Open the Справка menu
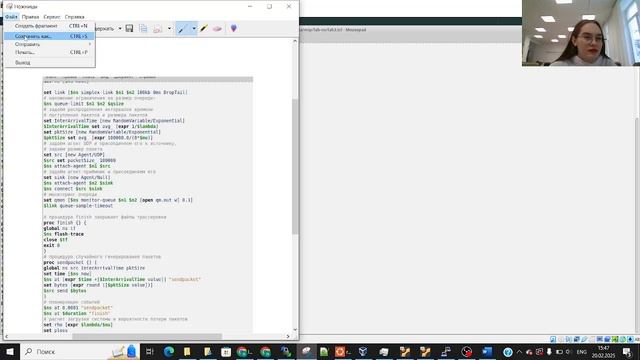 [74, 17]
